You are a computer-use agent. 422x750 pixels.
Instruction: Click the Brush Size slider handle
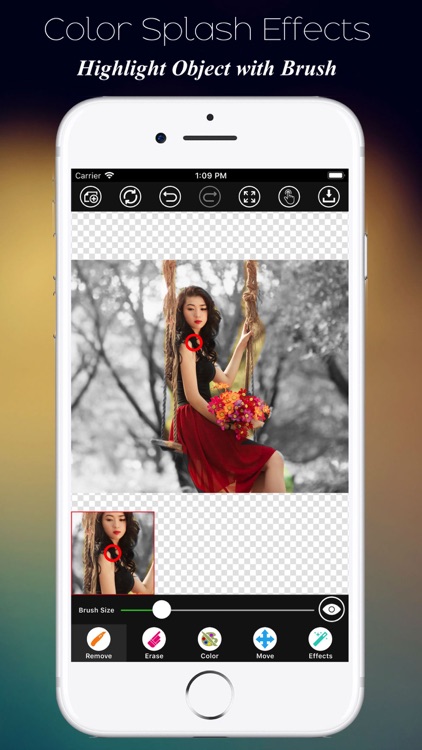point(162,610)
